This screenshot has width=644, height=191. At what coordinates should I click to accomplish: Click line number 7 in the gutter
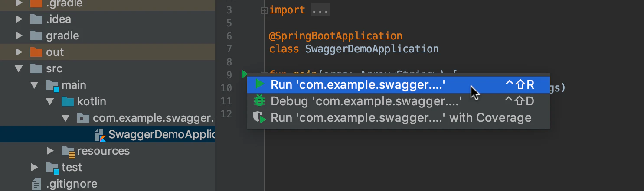coord(229,49)
